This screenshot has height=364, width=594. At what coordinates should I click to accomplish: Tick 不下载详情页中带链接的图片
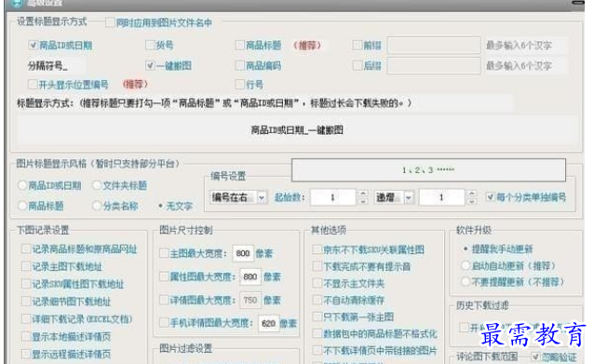point(317,350)
